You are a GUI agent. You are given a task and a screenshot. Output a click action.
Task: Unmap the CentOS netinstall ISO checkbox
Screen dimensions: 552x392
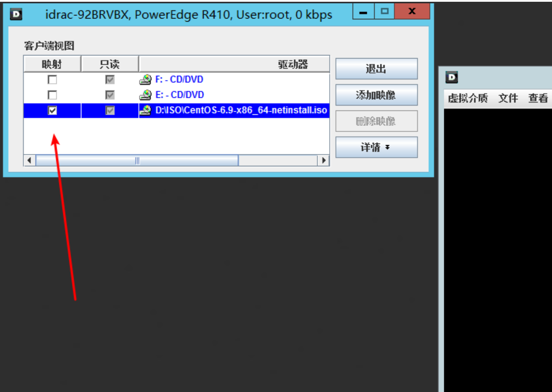(x=52, y=111)
